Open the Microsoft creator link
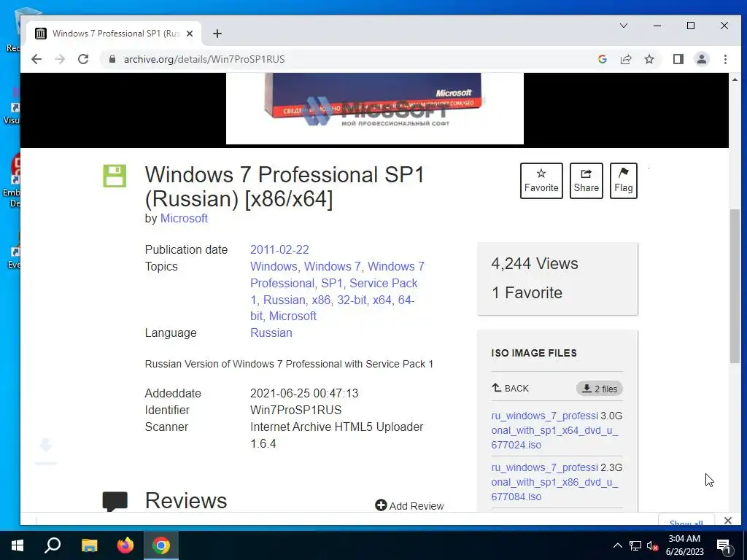The width and height of the screenshot is (747, 560). click(x=184, y=218)
